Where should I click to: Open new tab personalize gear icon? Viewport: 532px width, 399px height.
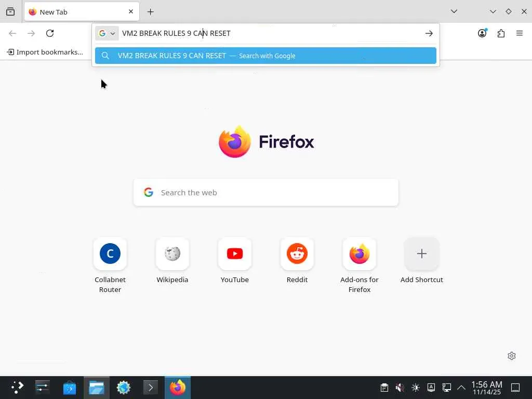[x=512, y=356]
